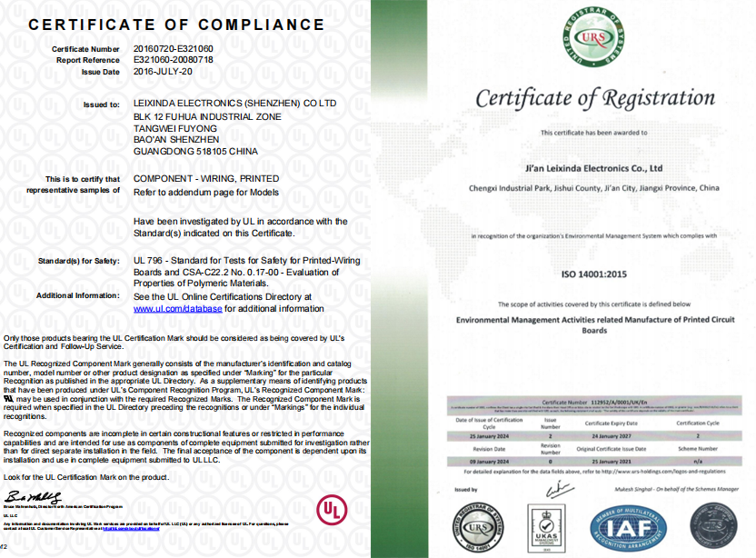Image resolution: width=756 pixels, height=558 pixels.
Task: Select 'Ji'an Leixinda Electronics Co., Ltd'
Action: point(593,168)
